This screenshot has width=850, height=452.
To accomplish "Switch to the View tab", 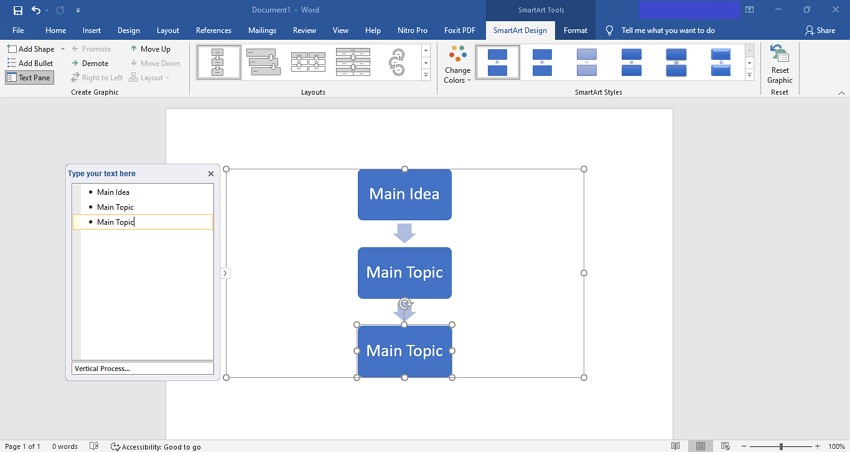I will click(x=340, y=30).
